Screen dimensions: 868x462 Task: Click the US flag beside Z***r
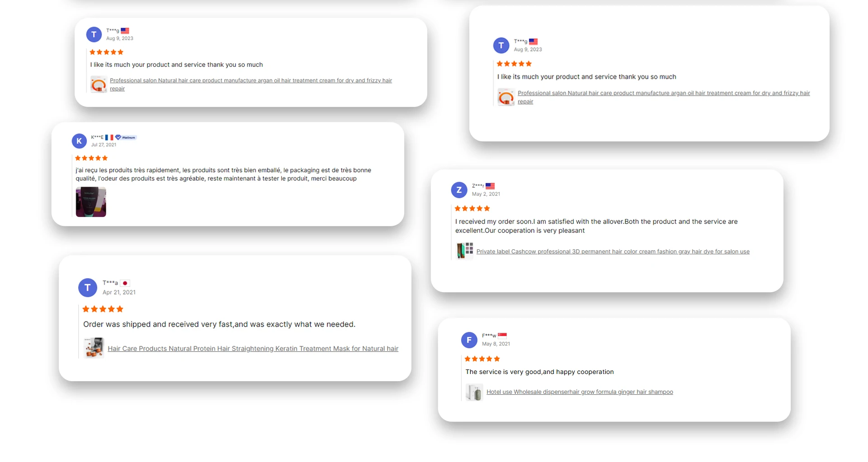[490, 186]
